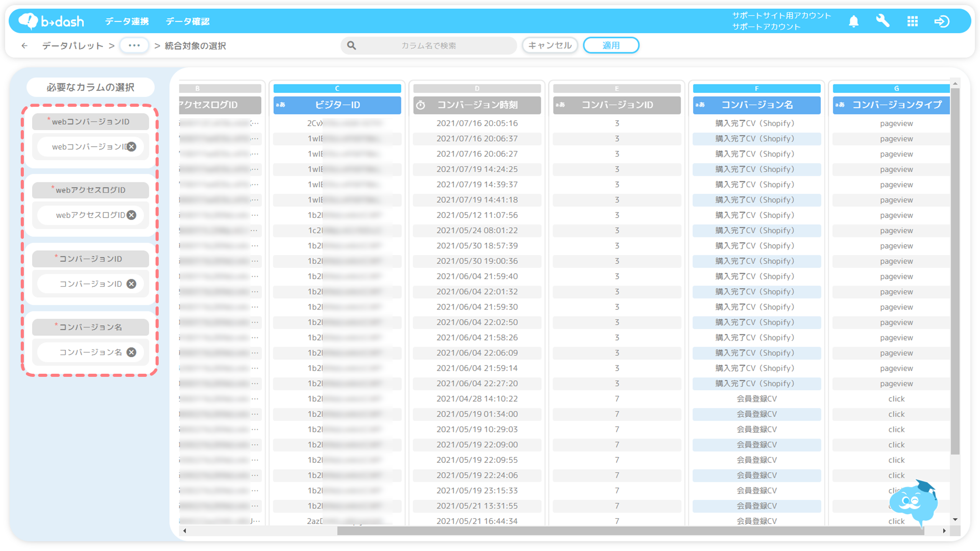Image resolution: width=980 pixels, height=551 pixels.
Task: Open the apps grid menu
Action: (x=913, y=21)
